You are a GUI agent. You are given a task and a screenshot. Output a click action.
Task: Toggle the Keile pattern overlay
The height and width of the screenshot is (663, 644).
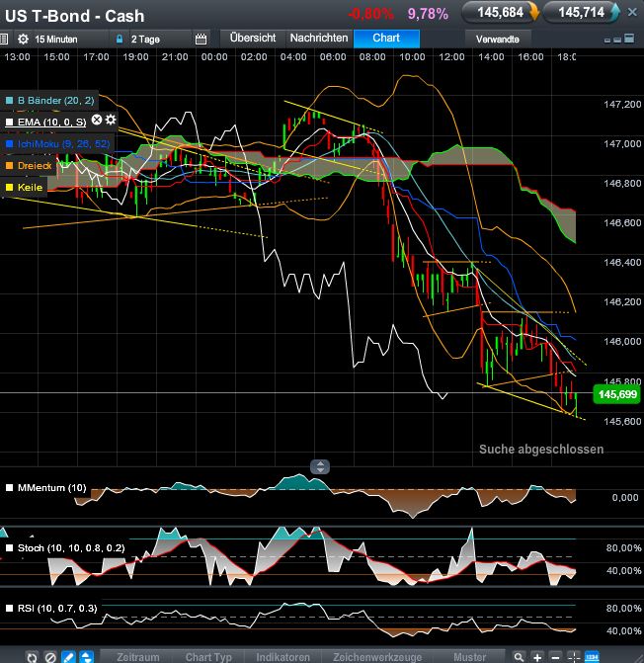(x=9, y=188)
